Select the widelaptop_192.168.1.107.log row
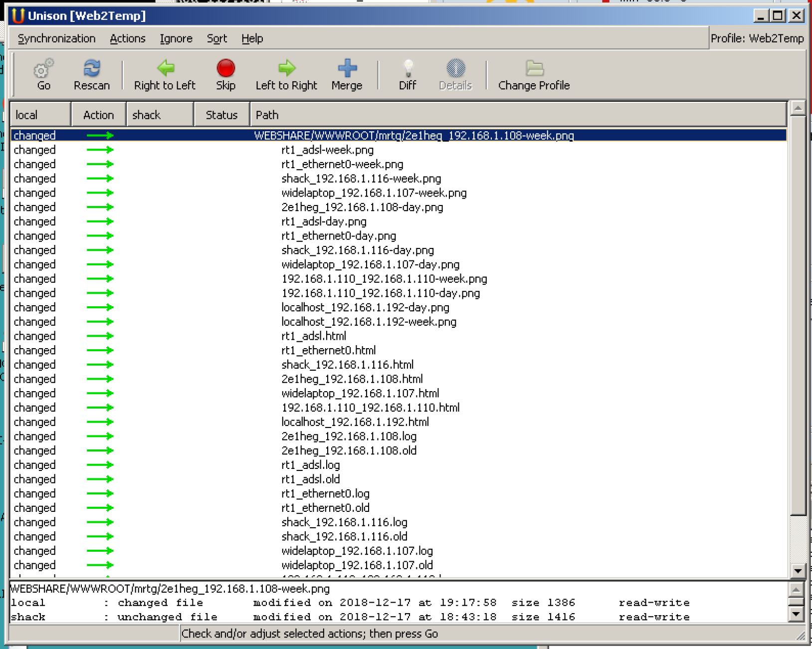Viewport: 812px width, 649px height. [x=399, y=551]
